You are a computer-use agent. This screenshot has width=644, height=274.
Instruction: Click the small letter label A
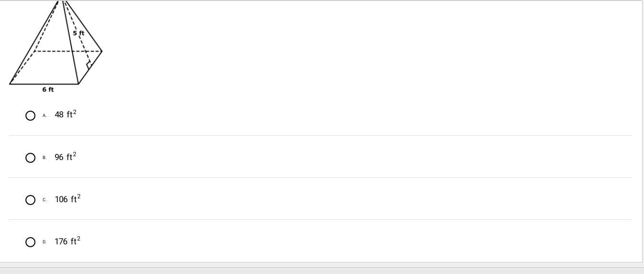click(x=44, y=115)
